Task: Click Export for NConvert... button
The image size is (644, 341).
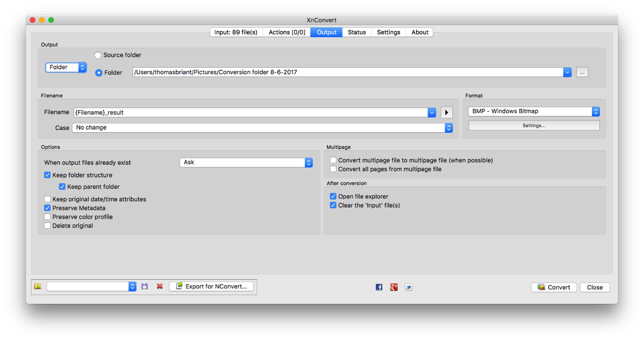Action: coord(212,287)
